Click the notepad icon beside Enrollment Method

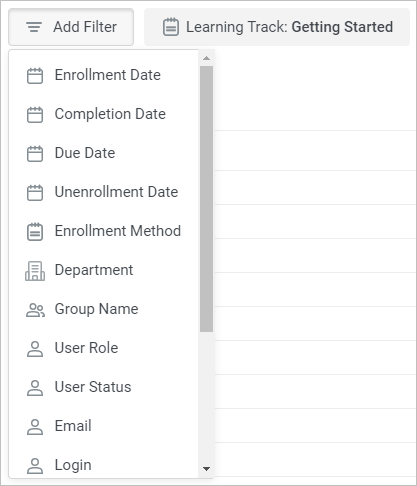35,231
